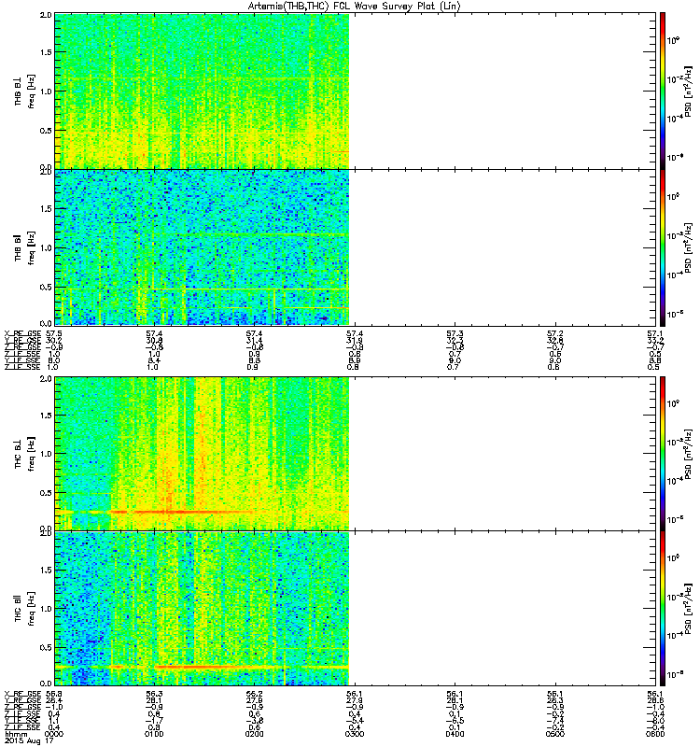Click the "57.2" X_RE_GSE value under THB panels
The height and width of the screenshot is (747, 700).
(x=555, y=333)
